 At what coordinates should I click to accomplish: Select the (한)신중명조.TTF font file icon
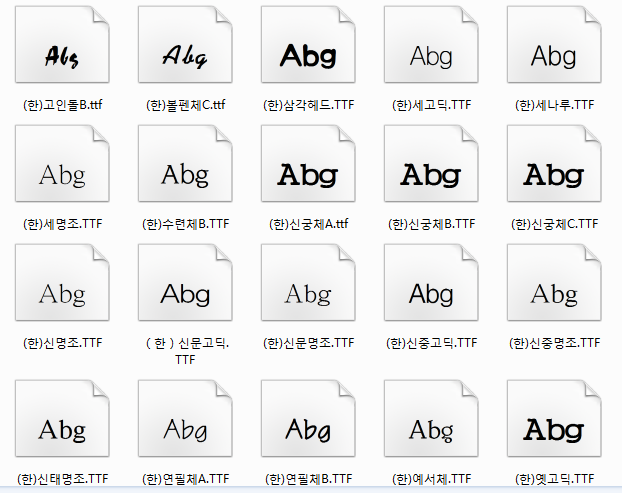554,282
